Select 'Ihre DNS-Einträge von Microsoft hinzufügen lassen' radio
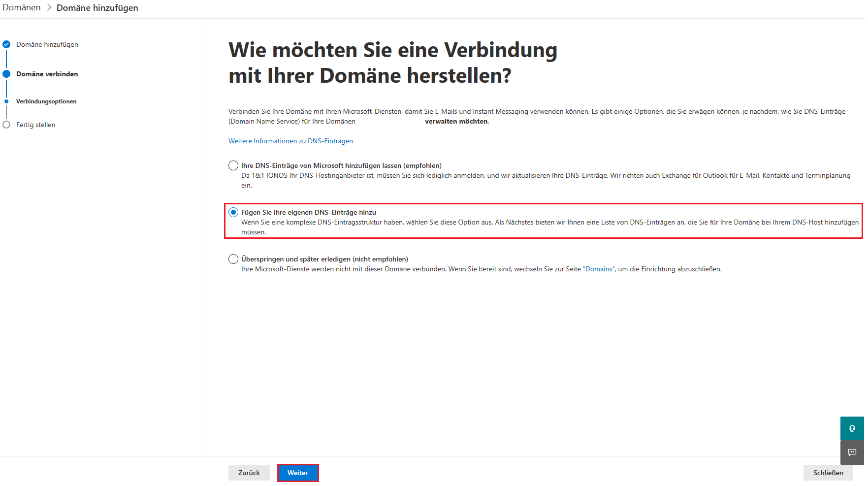This screenshot has width=868, height=486. point(233,165)
